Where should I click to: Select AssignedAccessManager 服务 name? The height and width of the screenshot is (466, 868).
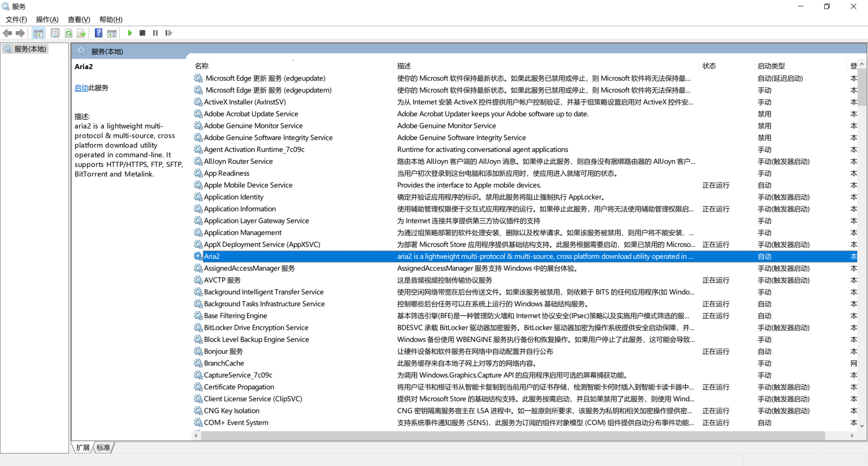click(249, 268)
